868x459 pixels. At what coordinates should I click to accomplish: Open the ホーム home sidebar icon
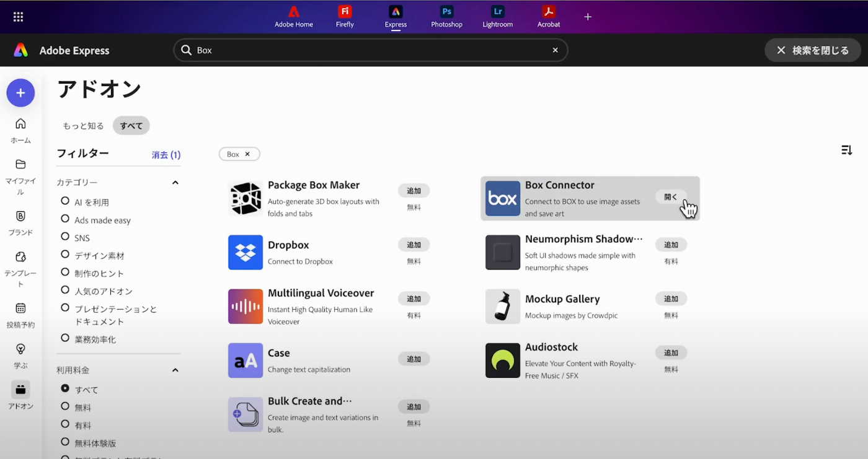click(x=20, y=124)
